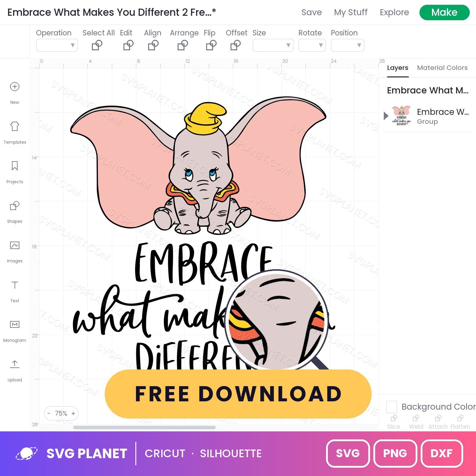Click the New project plus icon
Viewport: 476px width, 476px height.
click(x=15, y=87)
